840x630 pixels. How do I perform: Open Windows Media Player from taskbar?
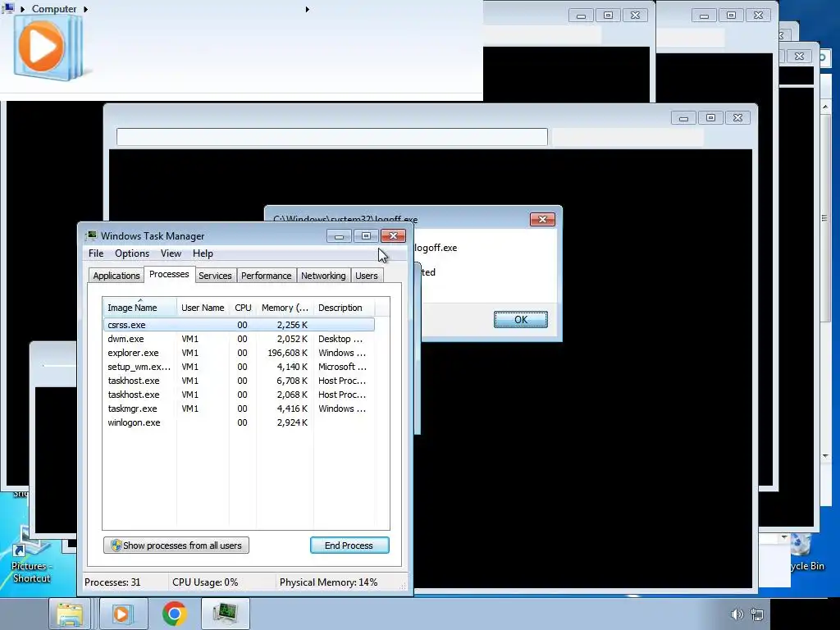pyautogui.click(x=122, y=614)
